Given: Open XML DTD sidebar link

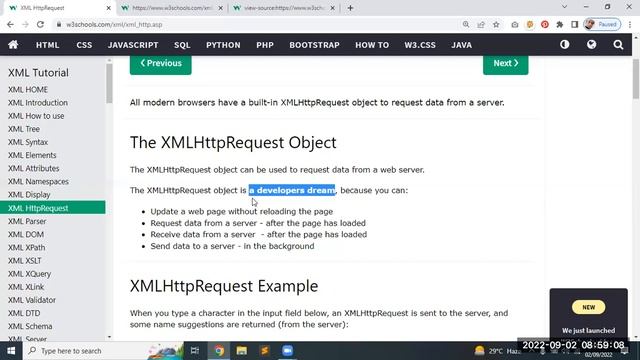Looking at the screenshot, I should point(24,313).
